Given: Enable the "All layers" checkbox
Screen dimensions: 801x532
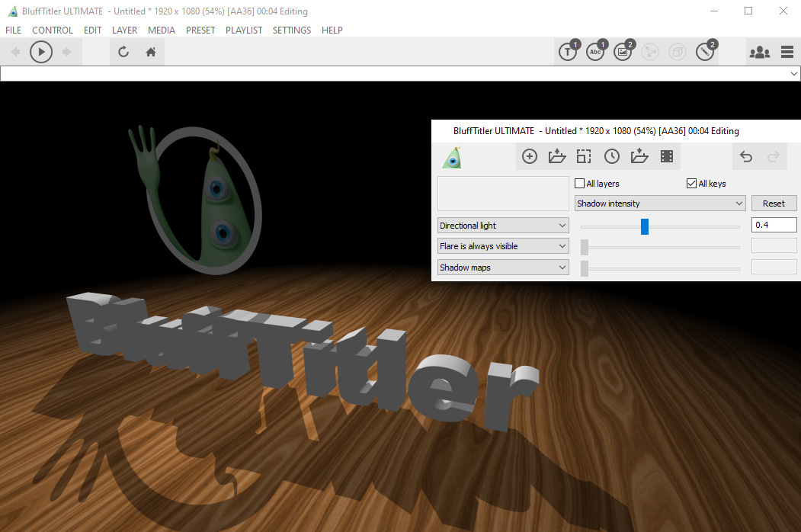Looking at the screenshot, I should click(x=579, y=184).
